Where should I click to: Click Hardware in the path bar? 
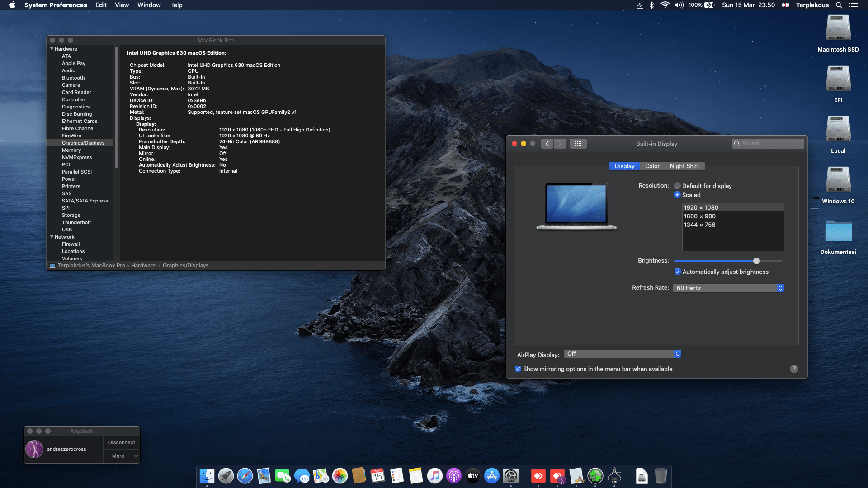[x=143, y=266]
